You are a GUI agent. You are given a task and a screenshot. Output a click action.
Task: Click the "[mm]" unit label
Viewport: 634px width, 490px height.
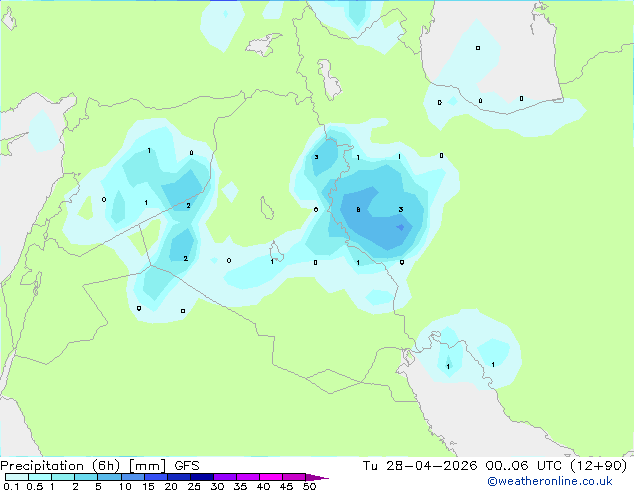click(x=147, y=466)
